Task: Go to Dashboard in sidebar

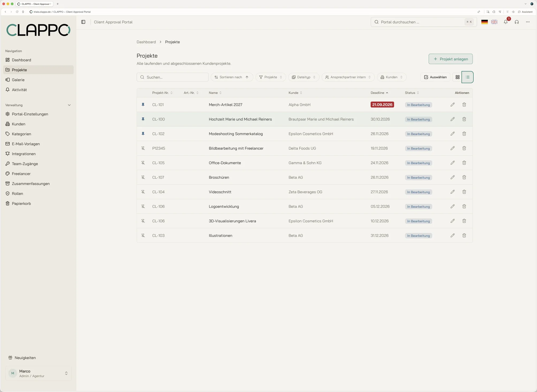Action: [x=38, y=60]
